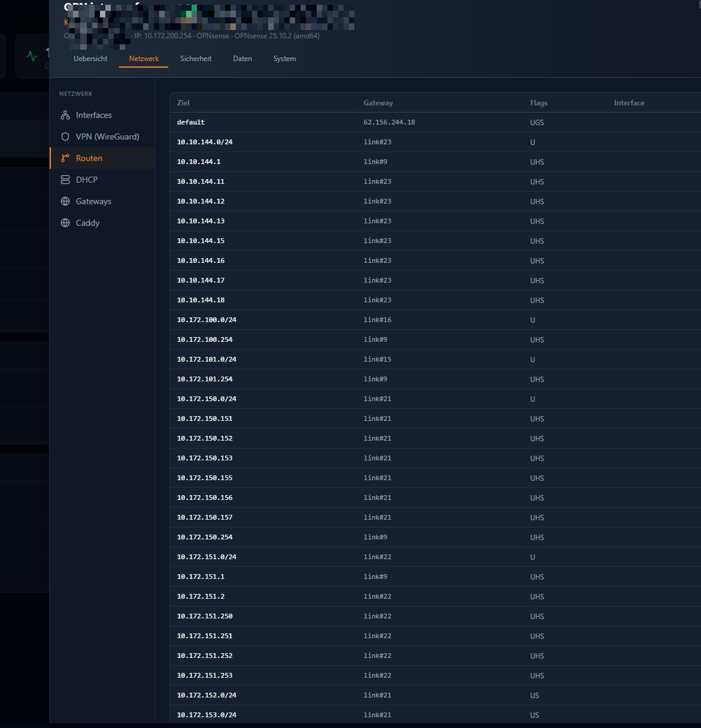The image size is (701, 728).
Task: Select route 10.172.150.152
Action: (435, 438)
